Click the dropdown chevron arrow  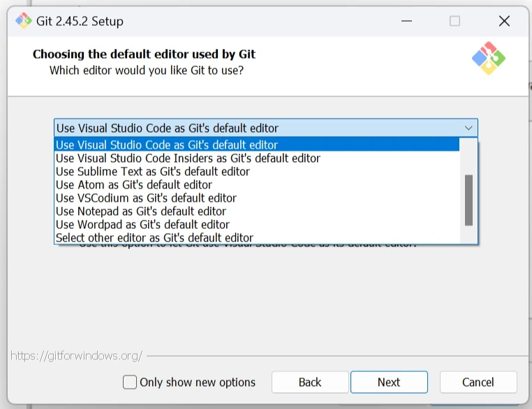(469, 128)
